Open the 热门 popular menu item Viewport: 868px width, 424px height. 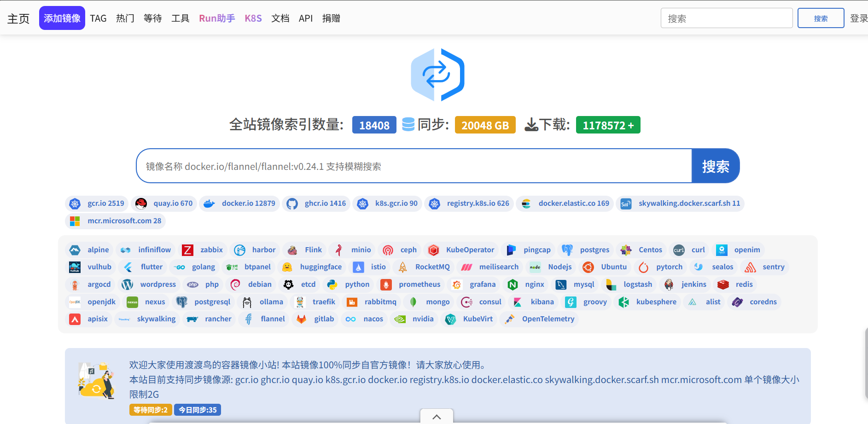(x=125, y=18)
